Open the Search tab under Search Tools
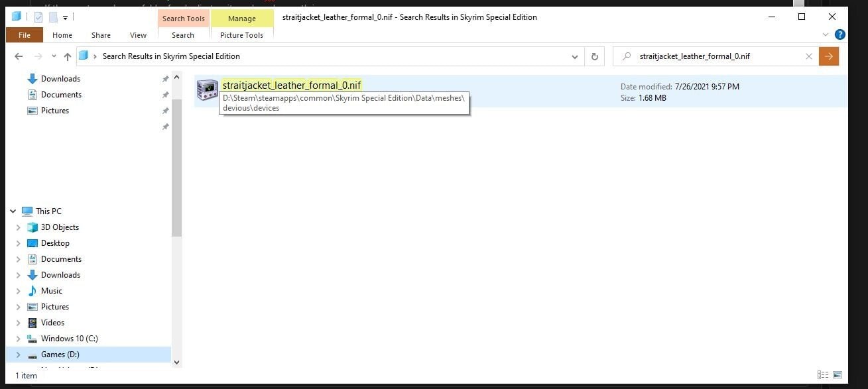 click(183, 35)
